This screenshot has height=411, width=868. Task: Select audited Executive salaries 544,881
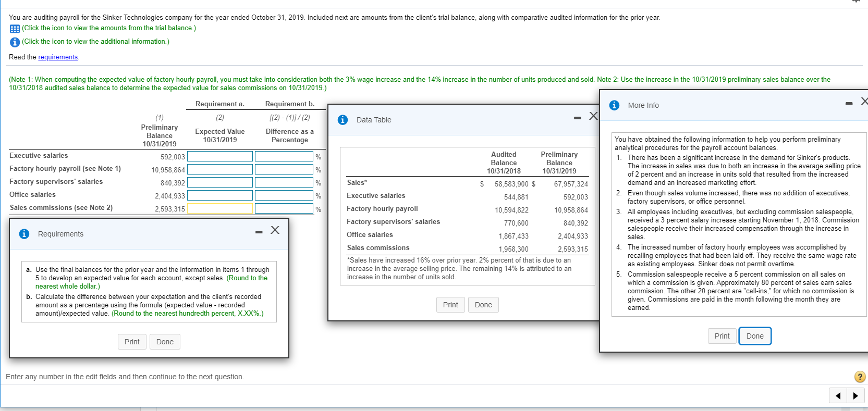(x=516, y=197)
